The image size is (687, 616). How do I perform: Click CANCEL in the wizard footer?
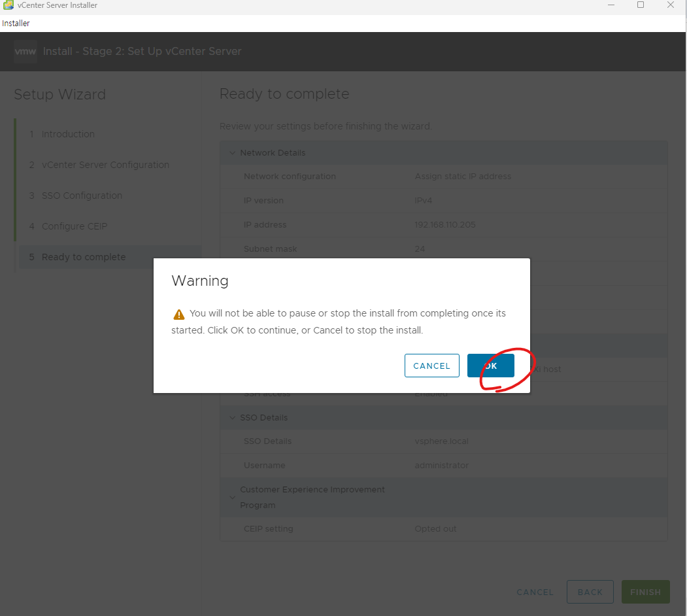click(x=535, y=592)
